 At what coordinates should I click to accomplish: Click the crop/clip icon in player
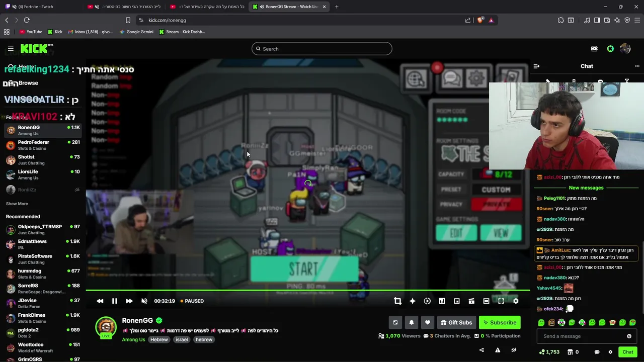click(397, 301)
